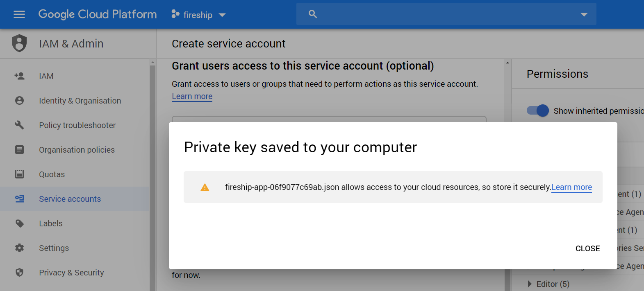The image size is (644, 291).
Task: Select Service accounts in the sidebar
Action: (70, 199)
